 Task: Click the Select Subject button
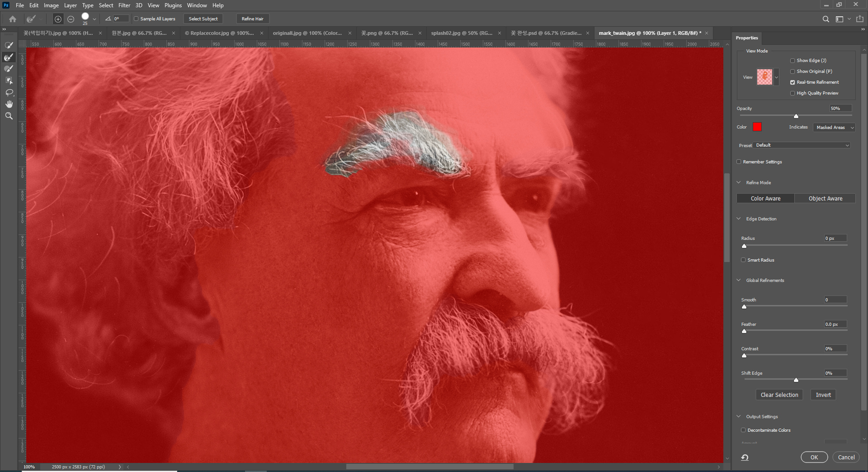(x=203, y=19)
